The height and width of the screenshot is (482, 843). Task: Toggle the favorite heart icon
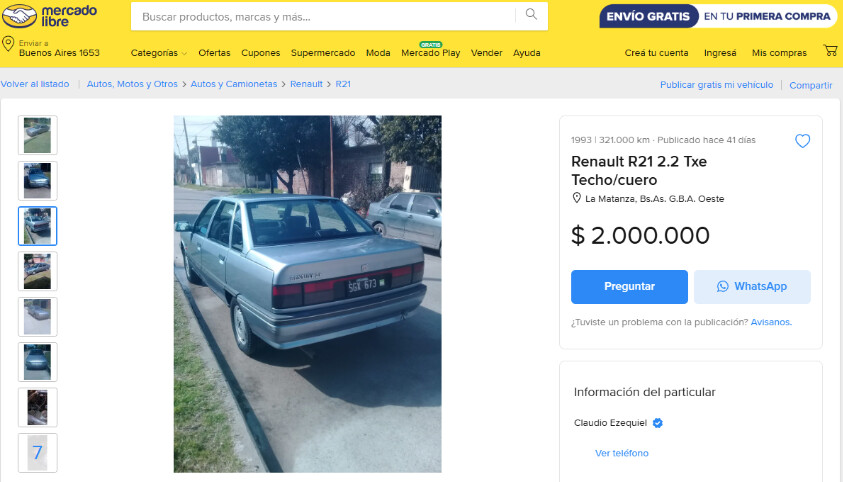[802, 141]
